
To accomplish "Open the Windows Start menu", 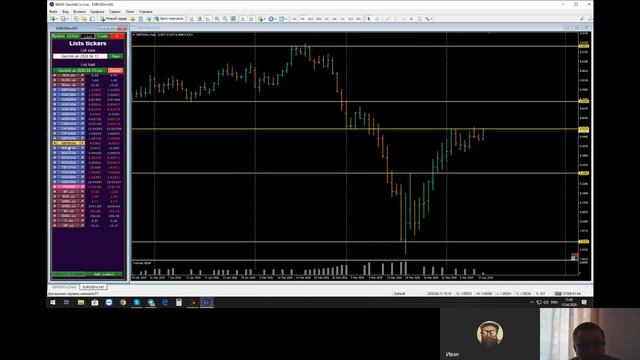I will point(53,302).
